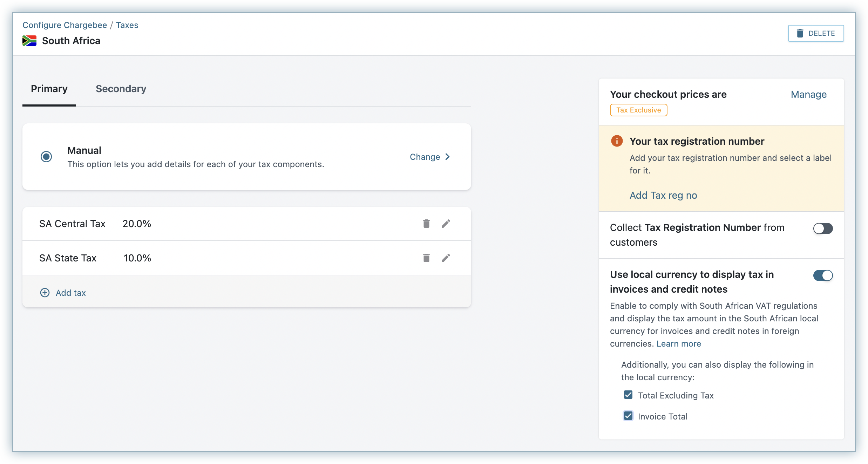
Task: Delete the SA State Tax entry
Action: pyautogui.click(x=426, y=258)
